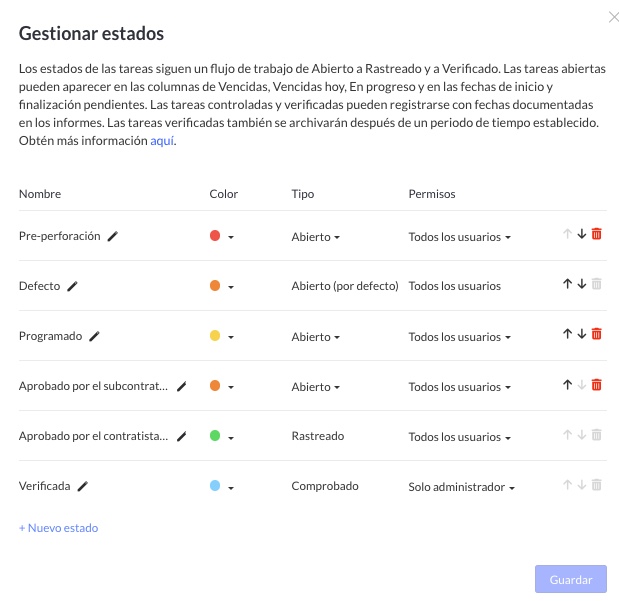619x601 pixels.
Task: Rename the Verificada status with pencil icon
Action: (83, 486)
